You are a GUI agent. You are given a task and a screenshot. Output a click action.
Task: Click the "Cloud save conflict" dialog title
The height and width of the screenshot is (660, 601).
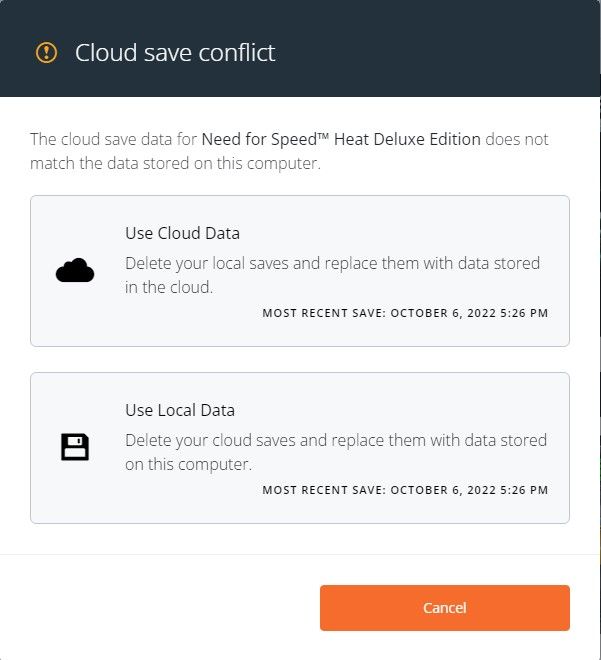(175, 52)
